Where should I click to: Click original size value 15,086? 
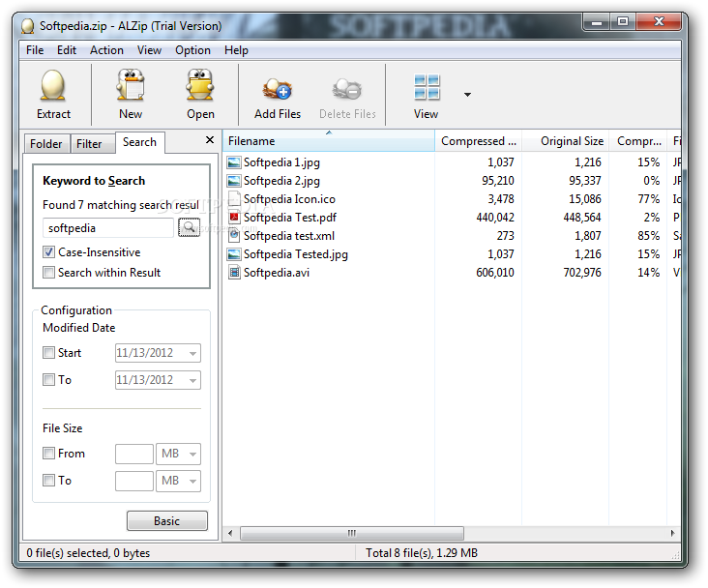pyautogui.click(x=585, y=199)
